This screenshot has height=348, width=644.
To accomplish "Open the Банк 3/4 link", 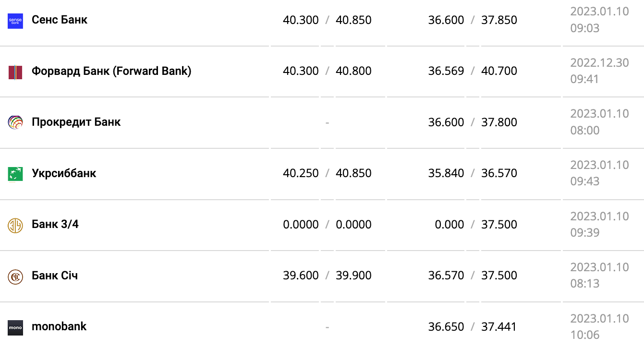I will [55, 224].
